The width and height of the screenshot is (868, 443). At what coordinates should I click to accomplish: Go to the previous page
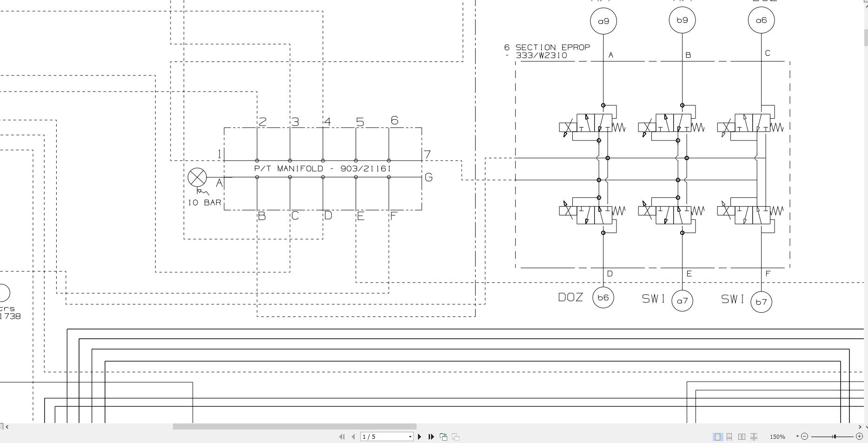pyautogui.click(x=353, y=436)
